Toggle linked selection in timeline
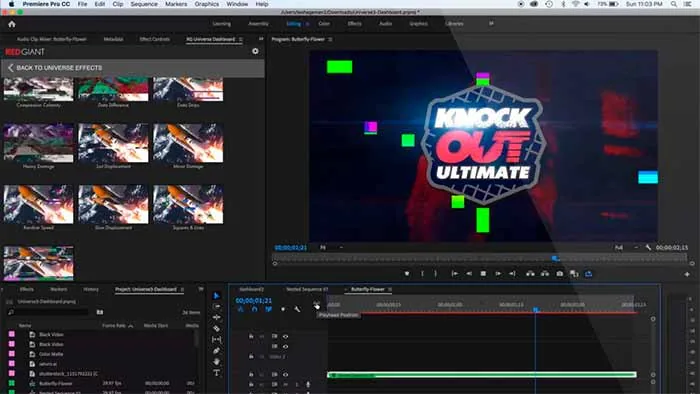Image resolution: width=700 pixels, height=394 pixels. [x=268, y=309]
